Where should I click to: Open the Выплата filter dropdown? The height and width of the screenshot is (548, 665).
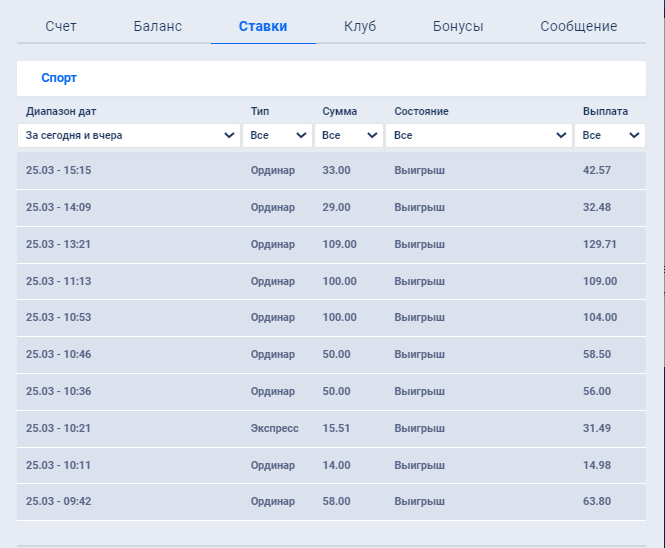coord(610,135)
